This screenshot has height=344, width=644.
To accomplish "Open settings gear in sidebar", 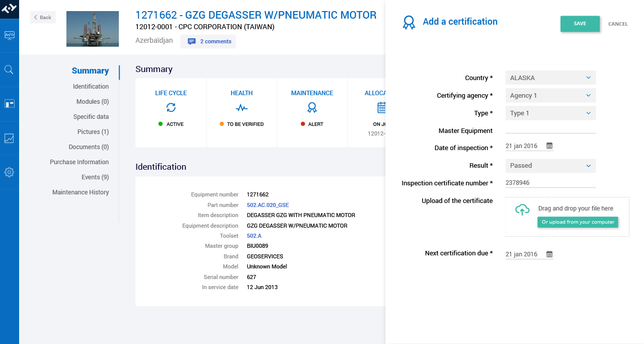I will [x=9, y=172].
